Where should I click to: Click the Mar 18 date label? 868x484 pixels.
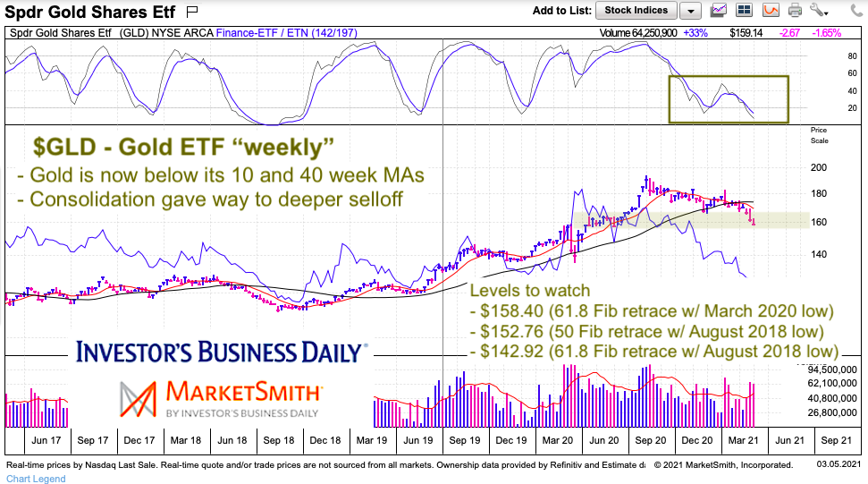click(x=185, y=440)
